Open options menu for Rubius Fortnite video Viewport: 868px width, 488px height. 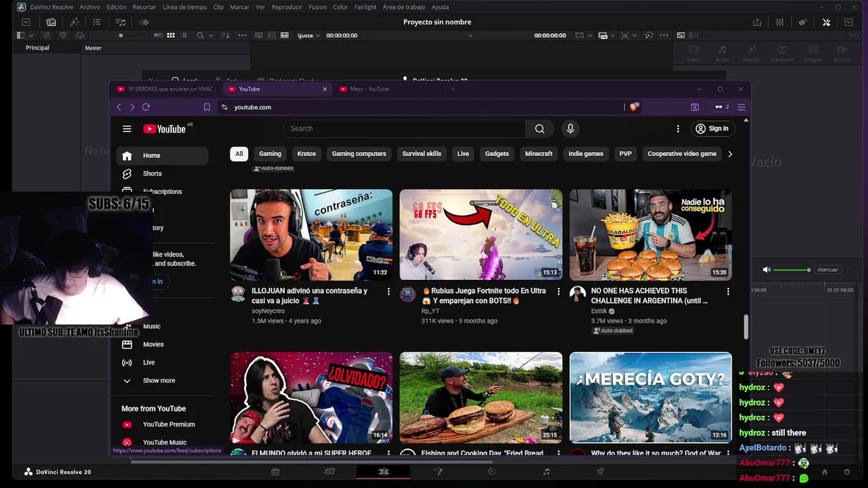559,291
